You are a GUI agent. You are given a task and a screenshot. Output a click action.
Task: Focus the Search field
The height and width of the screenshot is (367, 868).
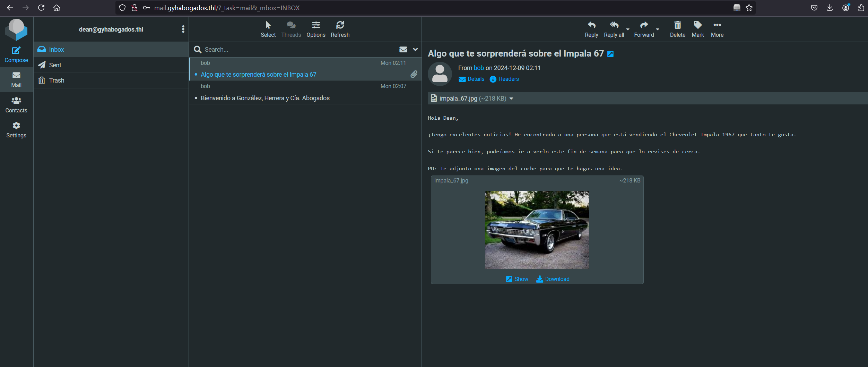pos(298,50)
